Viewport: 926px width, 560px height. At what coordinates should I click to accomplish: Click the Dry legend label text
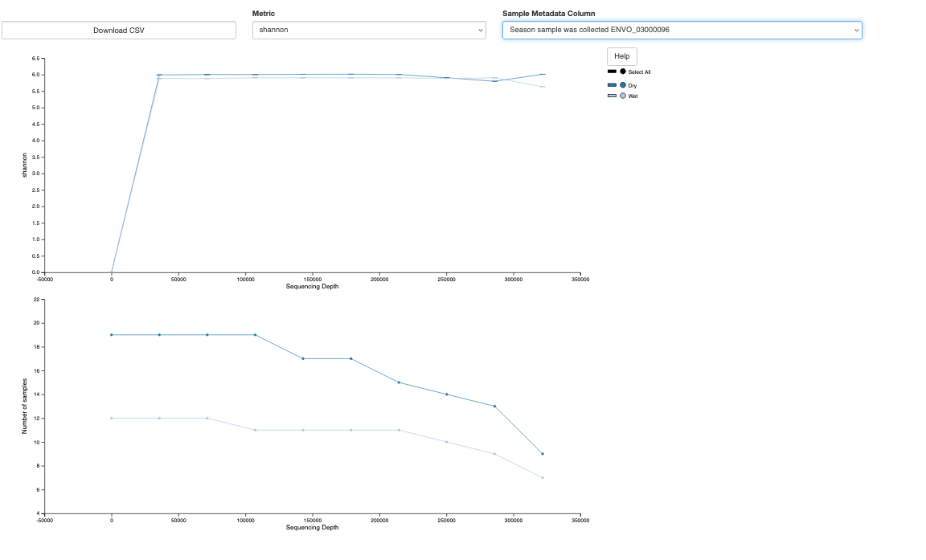tap(633, 85)
